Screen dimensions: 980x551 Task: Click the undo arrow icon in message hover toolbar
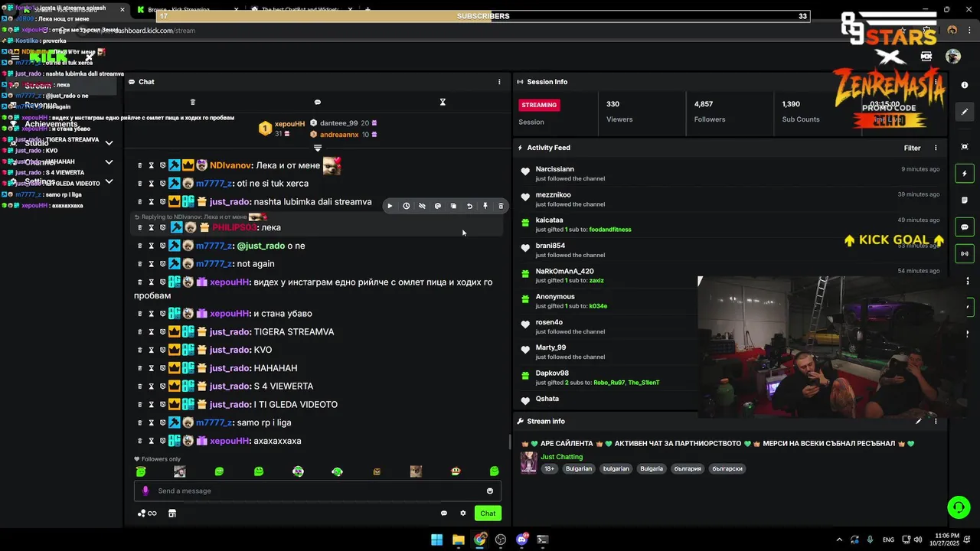click(x=469, y=206)
